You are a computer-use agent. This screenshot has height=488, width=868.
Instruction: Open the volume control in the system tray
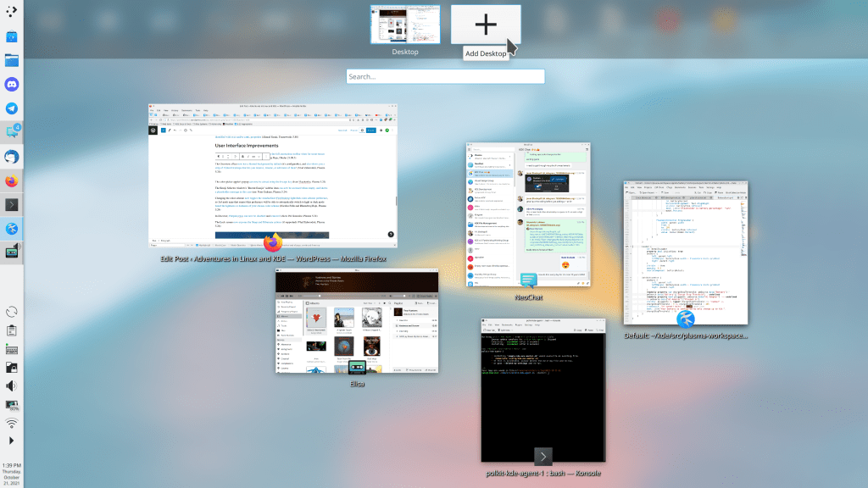coord(12,386)
